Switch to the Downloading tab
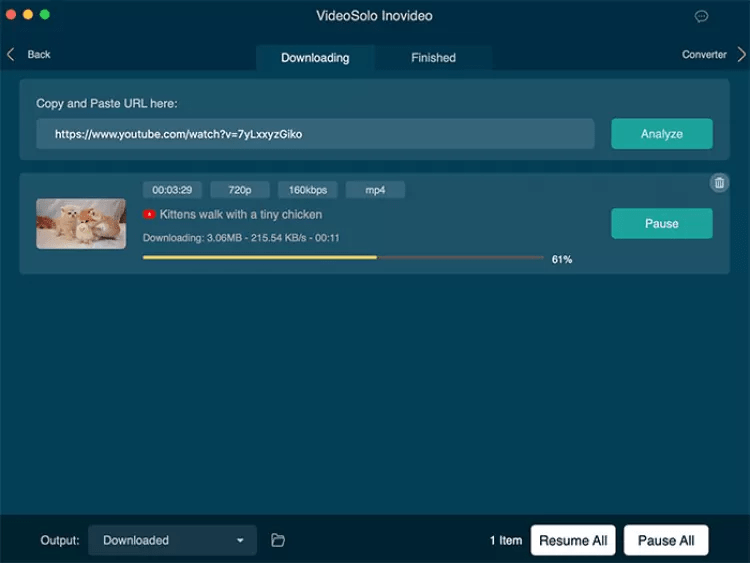The image size is (750, 563). pyautogui.click(x=315, y=58)
